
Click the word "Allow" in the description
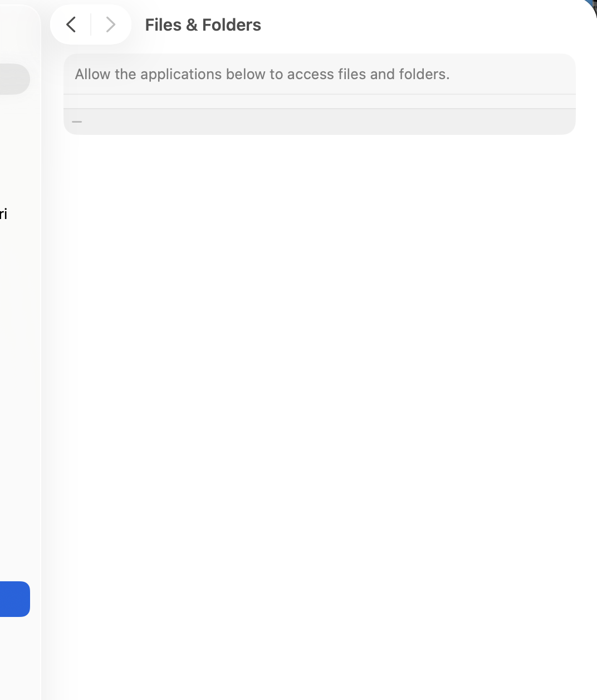click(x=92, y=74)
